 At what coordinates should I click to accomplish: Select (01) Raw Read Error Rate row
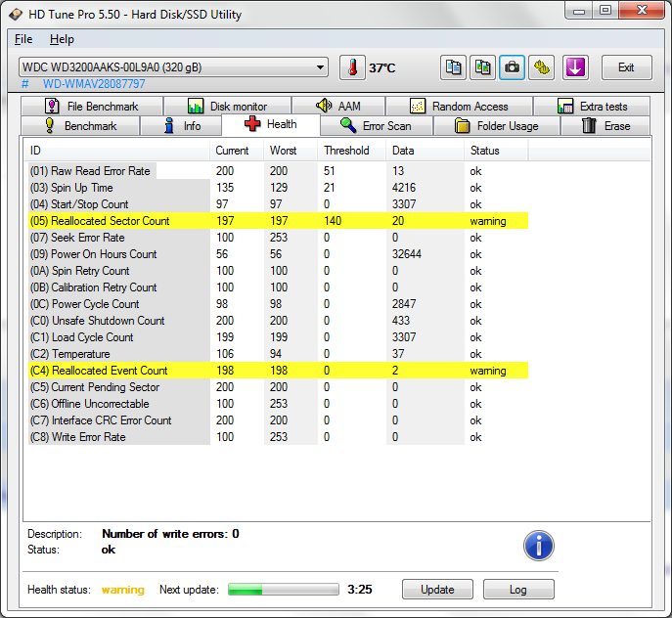coord(278,171)
